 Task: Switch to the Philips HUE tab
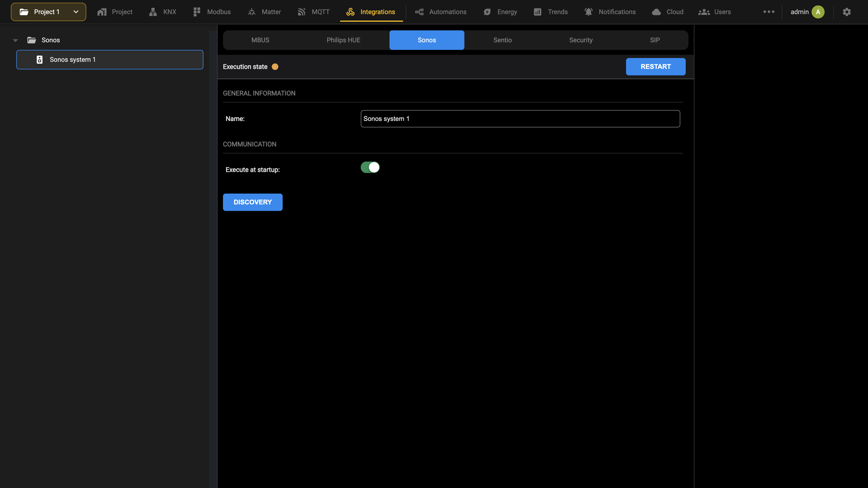point(343,40)
